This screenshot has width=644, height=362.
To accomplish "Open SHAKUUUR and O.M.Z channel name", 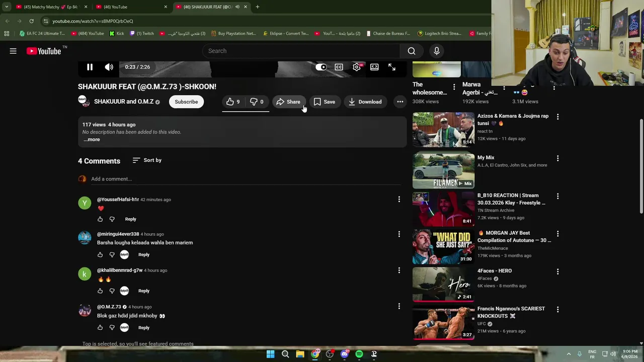I will pyautogui.click(x=124, y=102).
